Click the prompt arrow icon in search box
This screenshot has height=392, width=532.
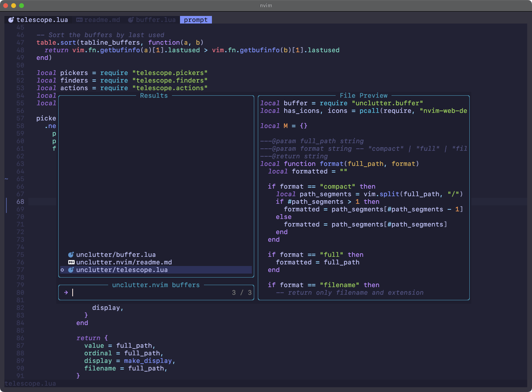pyautogui.click(x=66, y=293)
